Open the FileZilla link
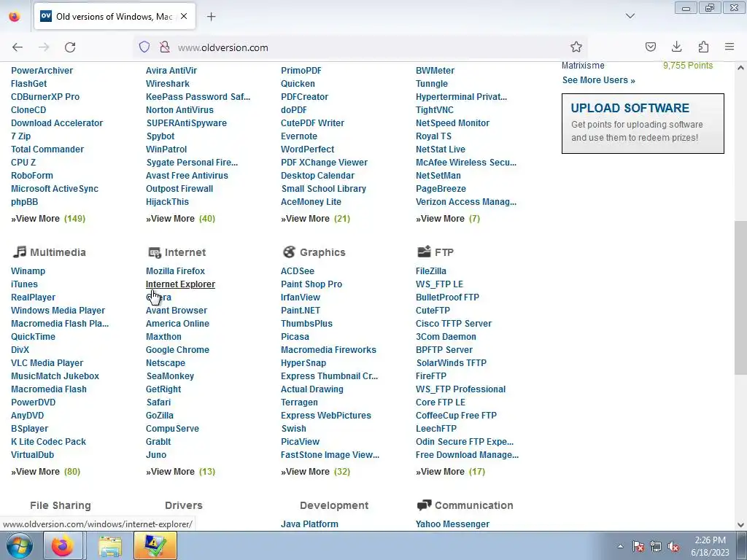The image size is (747, 560). point(430,271)
